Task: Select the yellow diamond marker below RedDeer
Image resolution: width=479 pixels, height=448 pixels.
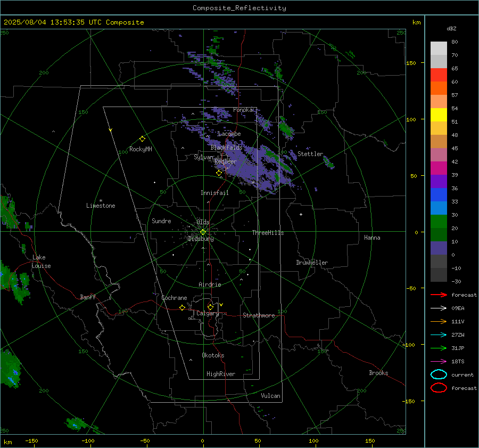Action: click(219, 173)
